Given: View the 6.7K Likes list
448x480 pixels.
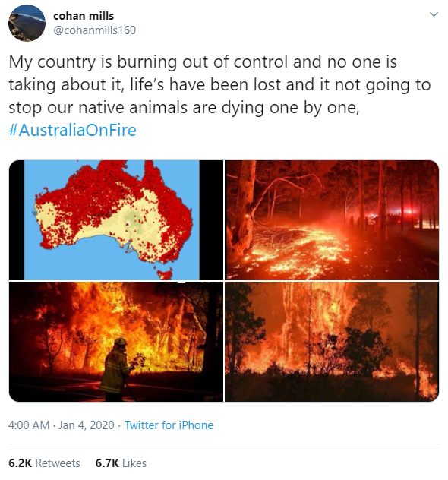Looking at the screenshot, I should (x=121, y=463).
